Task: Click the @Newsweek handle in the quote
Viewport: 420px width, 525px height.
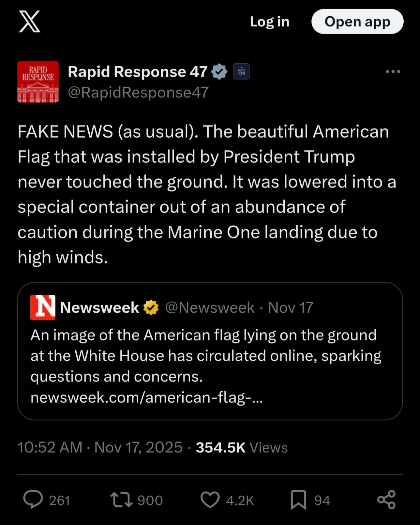Action: 210,307
